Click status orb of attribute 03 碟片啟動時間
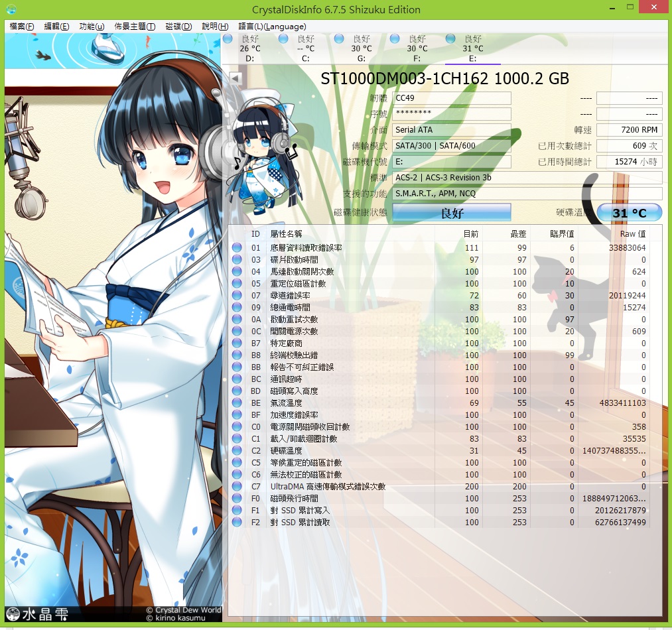672x630 pixels. pyautogui.click(x=237, y=259)
